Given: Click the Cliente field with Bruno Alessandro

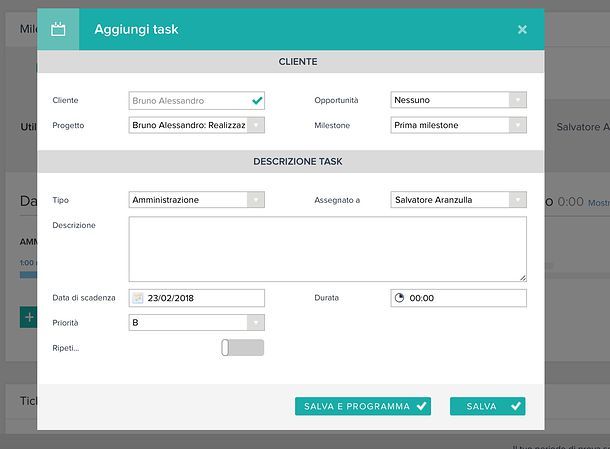Looking at the screenshot, I should pyautogui.click(x=196, y=100).
